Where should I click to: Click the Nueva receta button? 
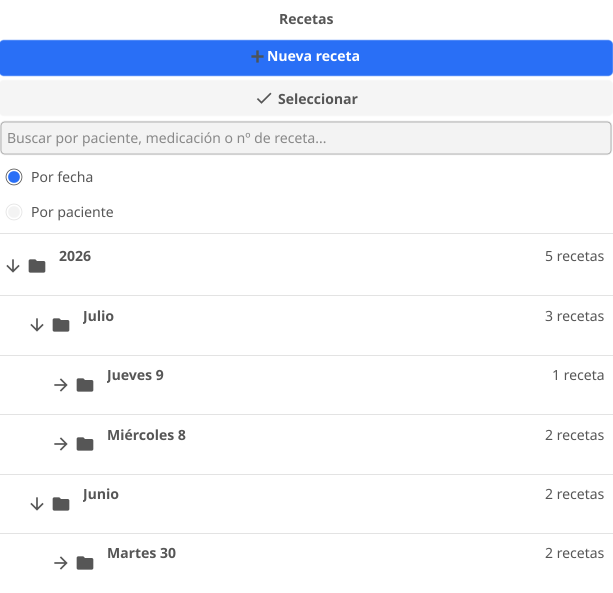pyautogui.click(x=306, y=57)
